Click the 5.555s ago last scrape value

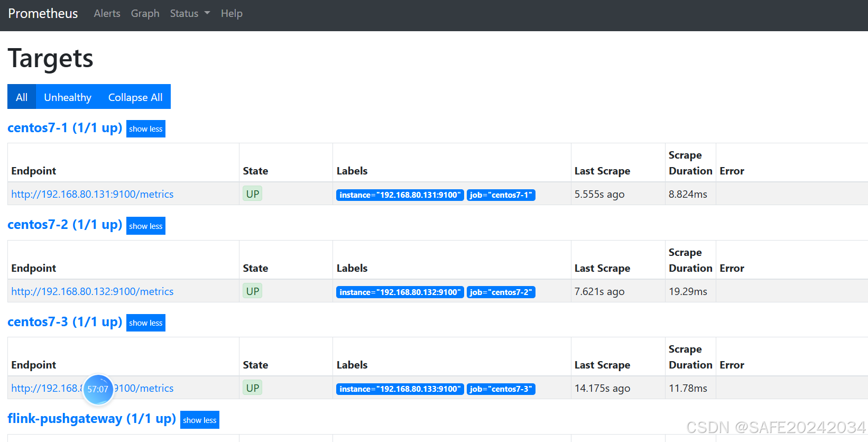[599, 194]
